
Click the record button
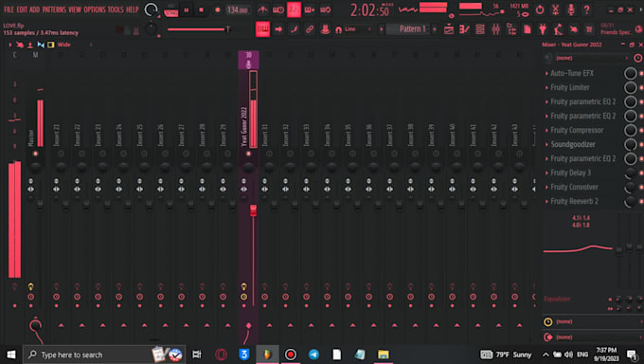coord(217,9)
